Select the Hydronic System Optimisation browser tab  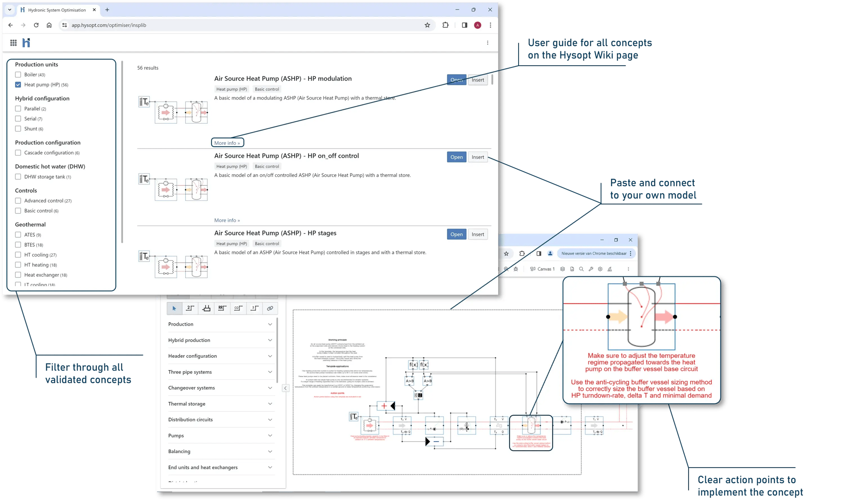[57, 10]
